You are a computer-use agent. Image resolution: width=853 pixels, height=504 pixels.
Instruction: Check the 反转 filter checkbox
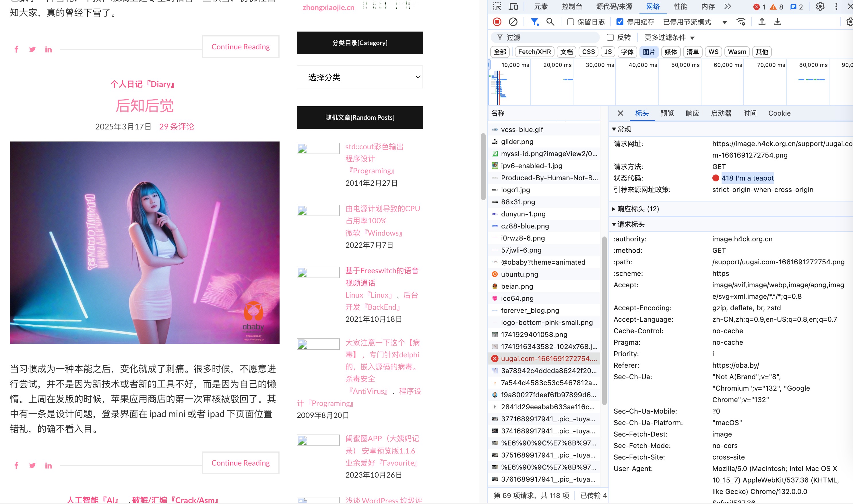(x=610, y=37)
